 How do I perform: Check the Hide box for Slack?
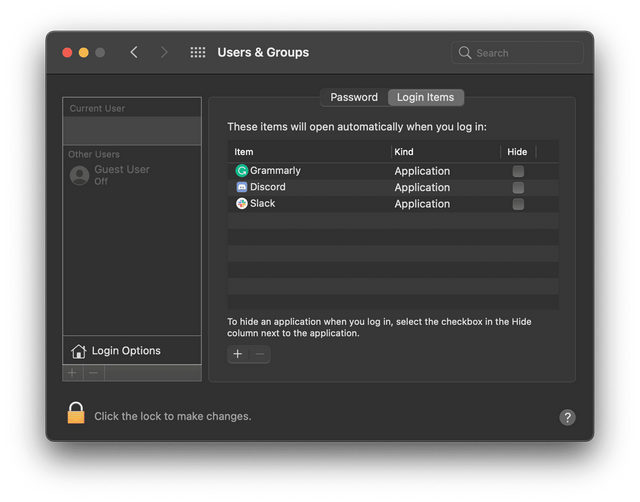pos(518,204)
